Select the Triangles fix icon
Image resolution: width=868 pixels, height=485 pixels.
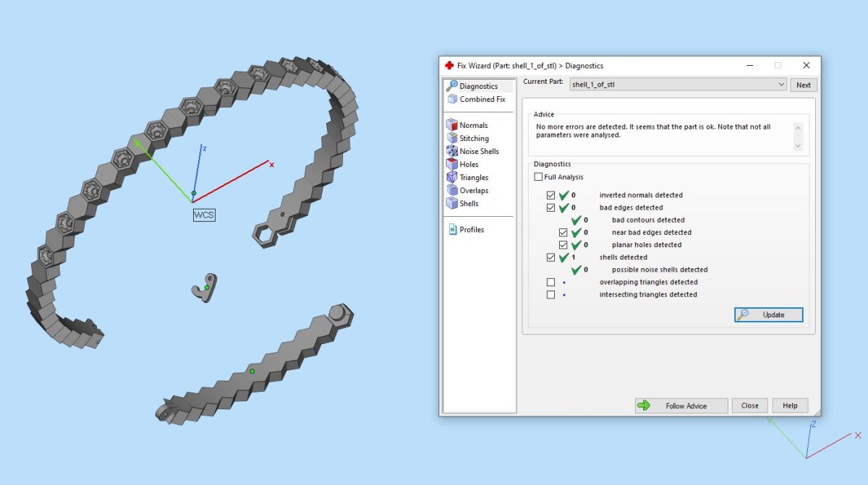tap(452, 177)
